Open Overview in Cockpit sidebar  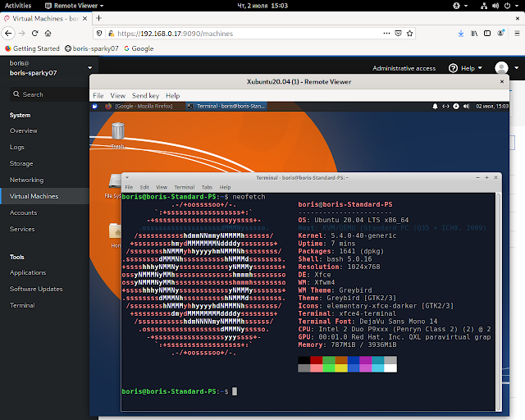pos(24,130)
